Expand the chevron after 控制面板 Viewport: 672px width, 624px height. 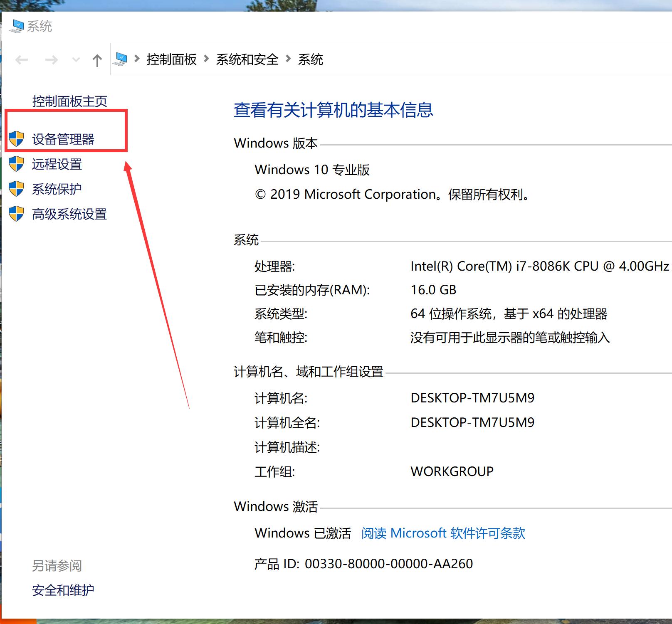pyautogui.click(x=206, y=59)
